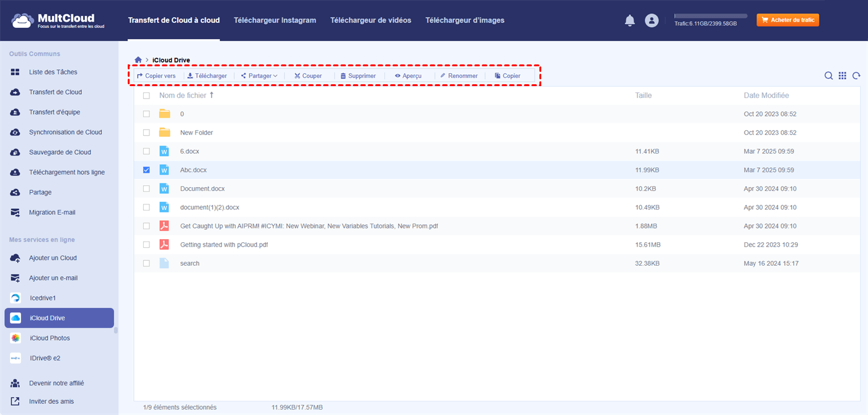
Task: Click Ajouter un Cloud
Action: (53, 258)
